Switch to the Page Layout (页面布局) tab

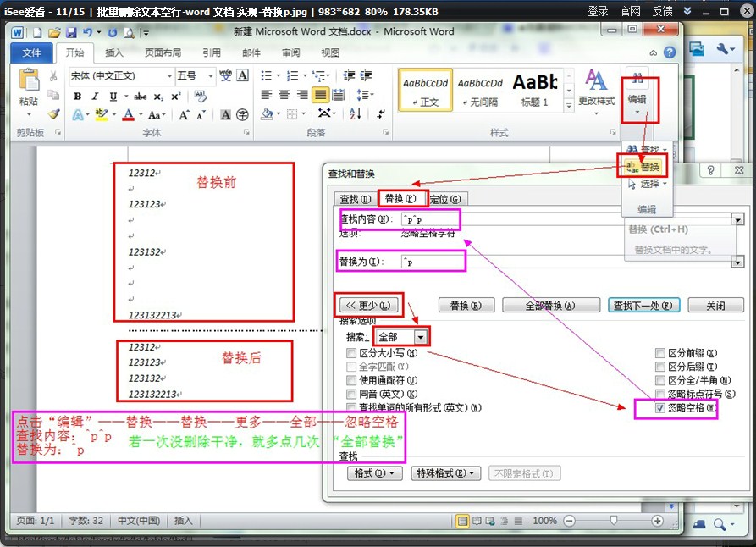pos(163,52)
